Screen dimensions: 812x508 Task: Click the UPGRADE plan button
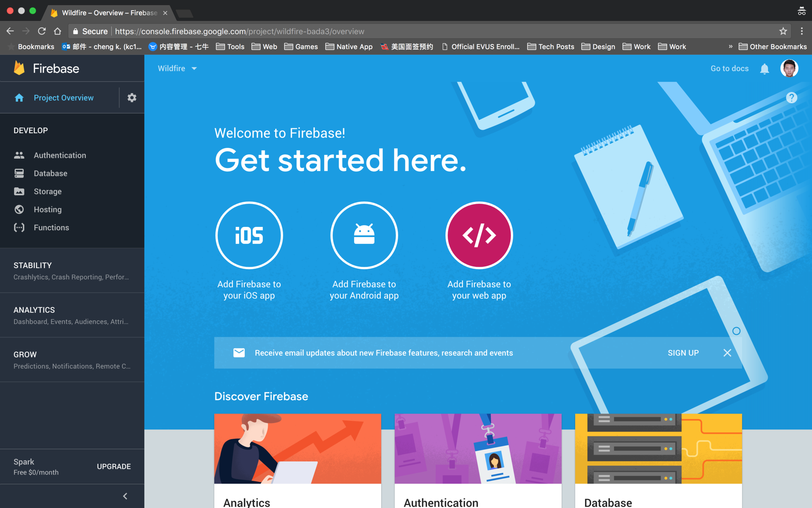(114, 467)
